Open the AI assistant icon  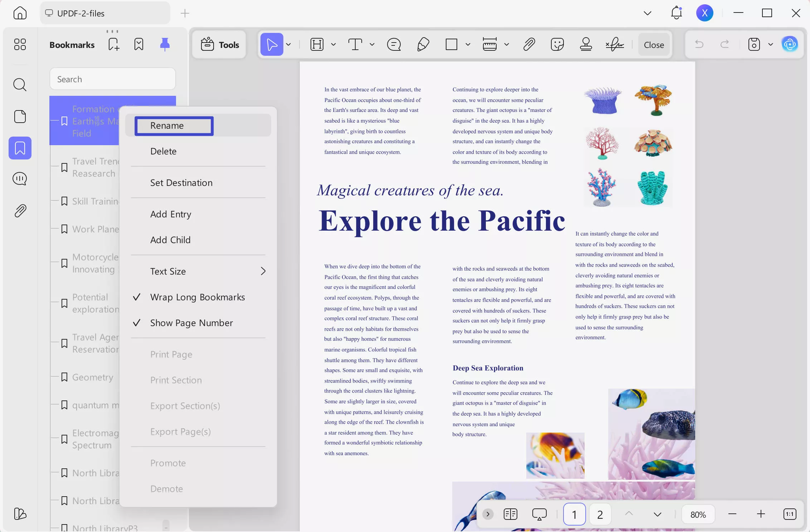[790, 44]
